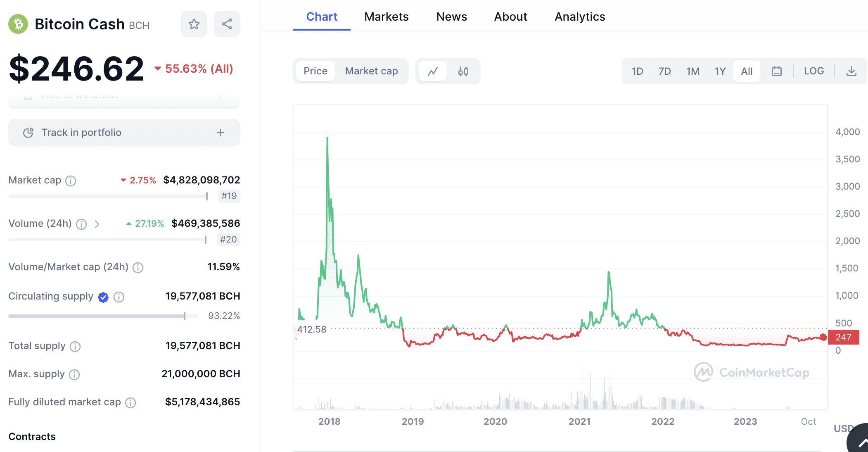Expand the Volume (24h) details chevron

click(x=97, y=224)
